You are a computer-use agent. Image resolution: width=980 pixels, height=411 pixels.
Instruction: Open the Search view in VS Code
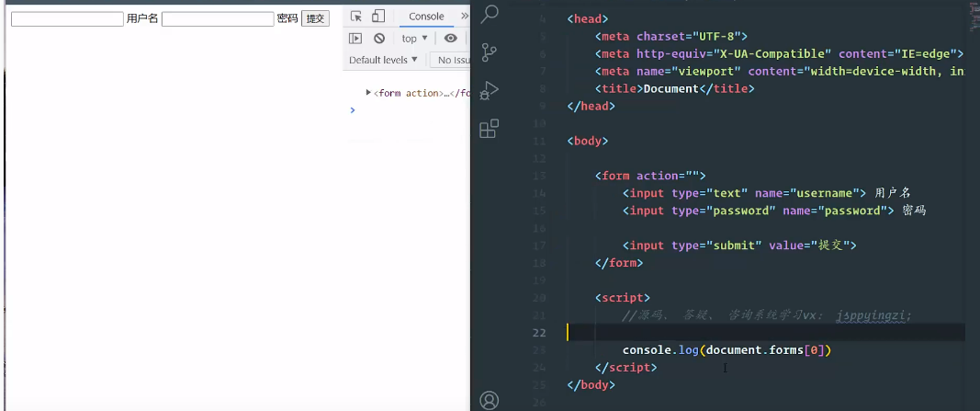pos(490,13)
